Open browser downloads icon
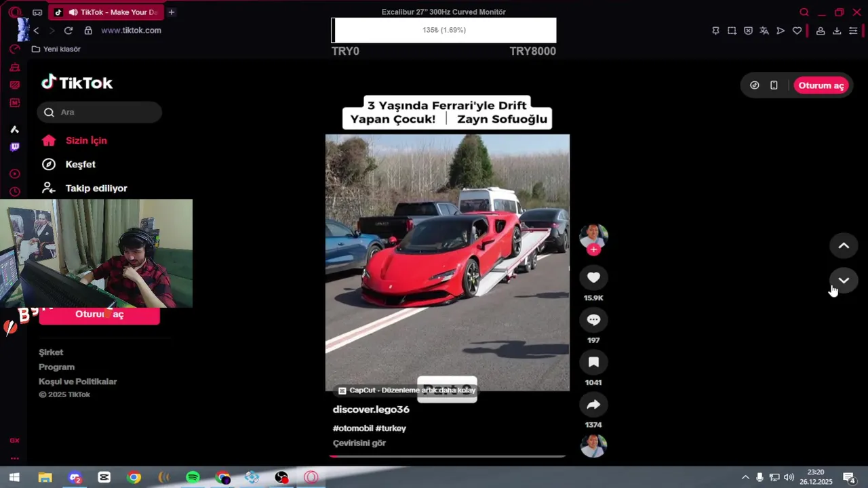868x488 pixels. click(x=837, y=30)
